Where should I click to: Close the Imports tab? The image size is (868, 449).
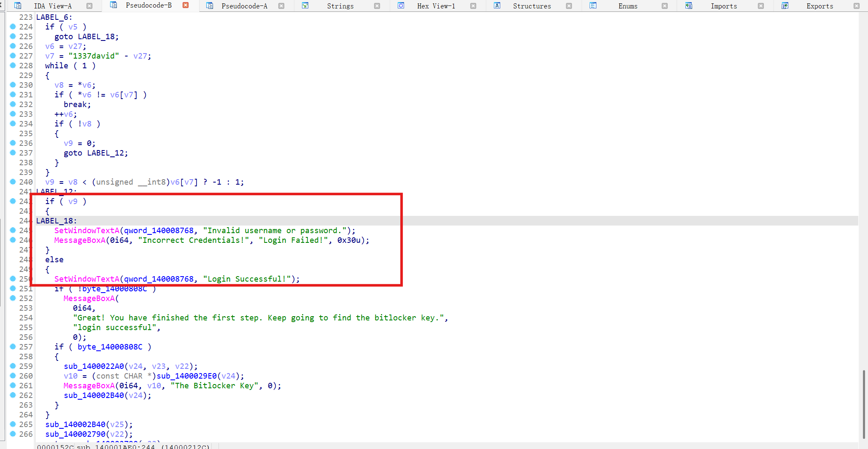[x=761, y=6]
